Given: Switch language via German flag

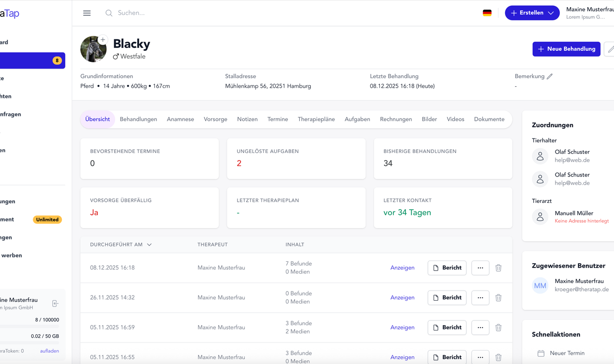Looking at the screenshot, I should click(x=487, y=13).
